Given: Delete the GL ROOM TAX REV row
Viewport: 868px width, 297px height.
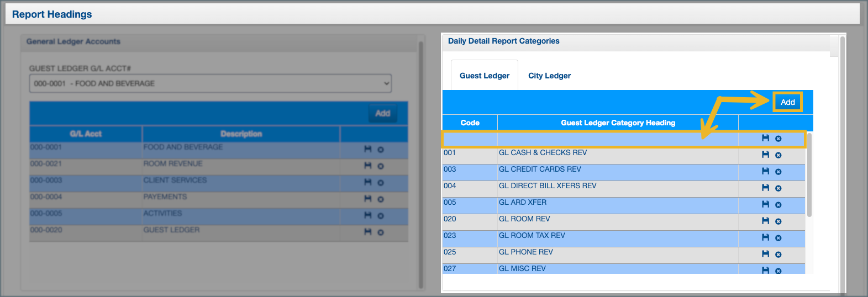Looking at the screenshot, I should 778,238.
